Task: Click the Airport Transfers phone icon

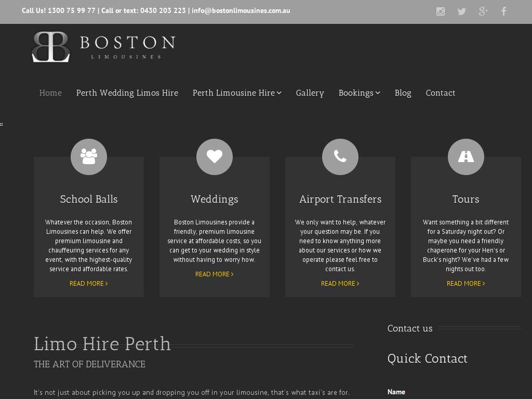Action: point(340,157)
